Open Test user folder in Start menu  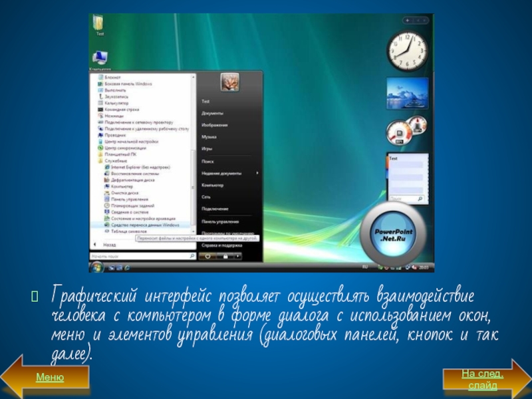click(x=205, y=102)
